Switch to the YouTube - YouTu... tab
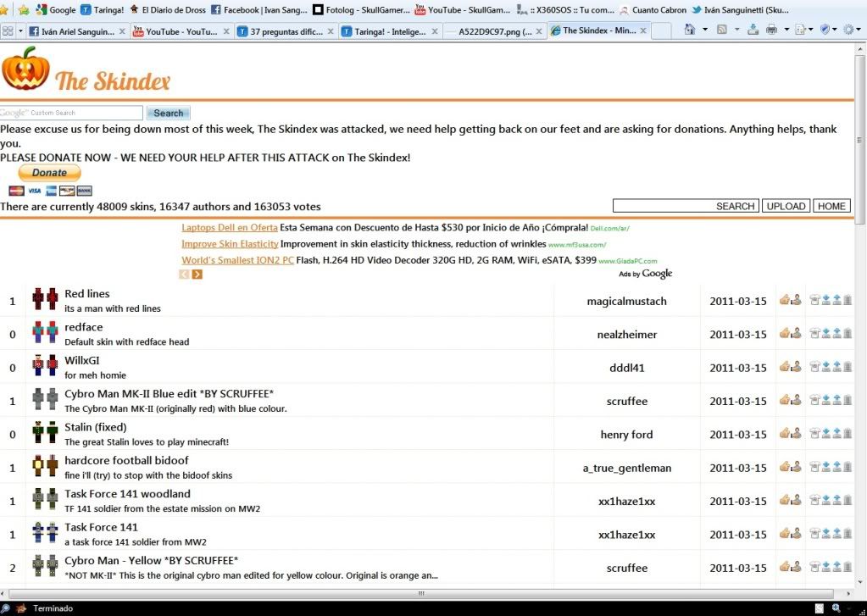867x616 pixels. pyautogui.click(x=181, y=31)
